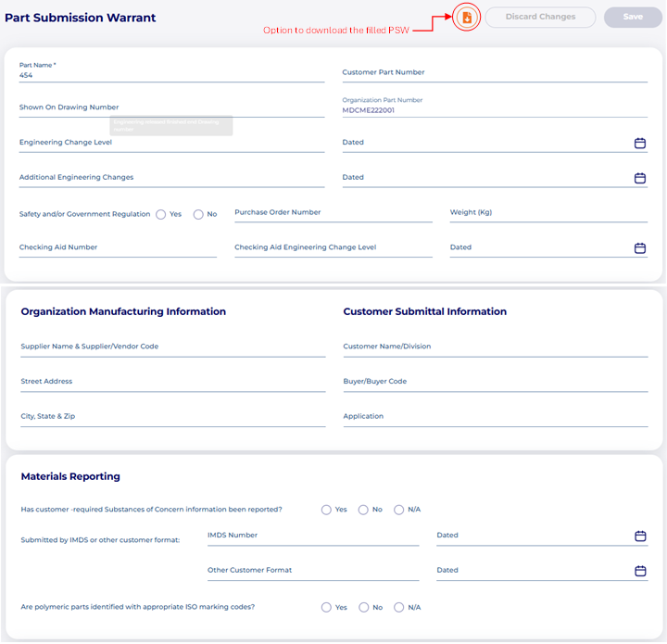This screenshot has width=667, height=644.
Task: Open calendar for IMDS Number date
Action: tap(639, 536)
